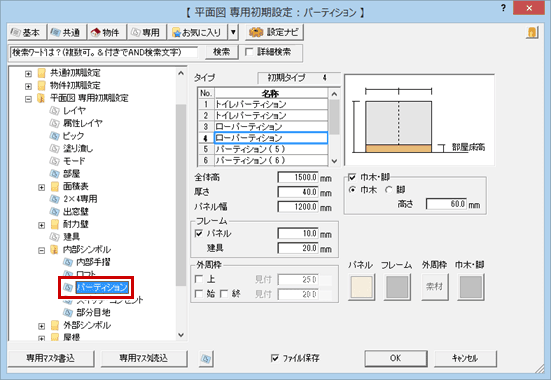Select the 巾木 radio button

[x=352, y=190]
